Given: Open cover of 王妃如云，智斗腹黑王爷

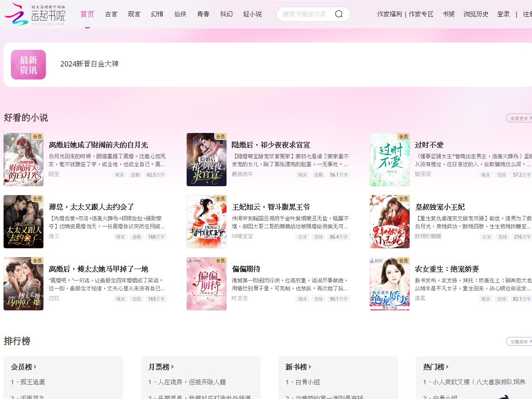Looking at the screenshot, I should (207, 222).
